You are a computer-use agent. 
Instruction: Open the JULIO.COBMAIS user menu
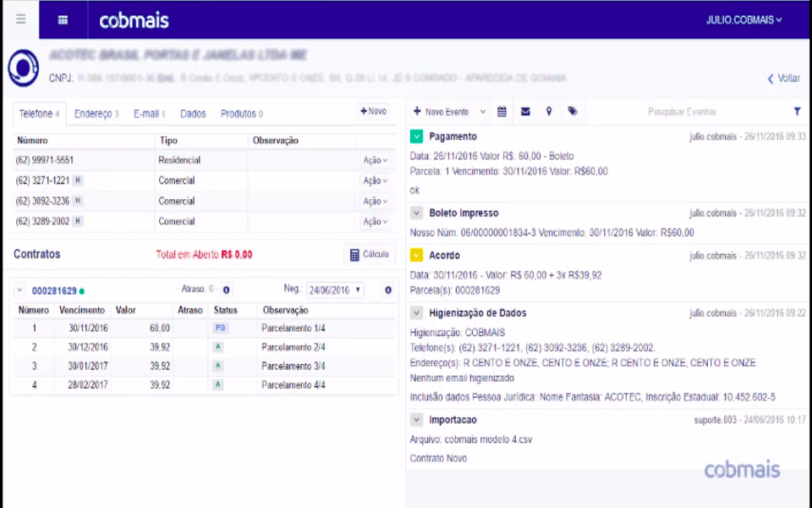[743, 20]
